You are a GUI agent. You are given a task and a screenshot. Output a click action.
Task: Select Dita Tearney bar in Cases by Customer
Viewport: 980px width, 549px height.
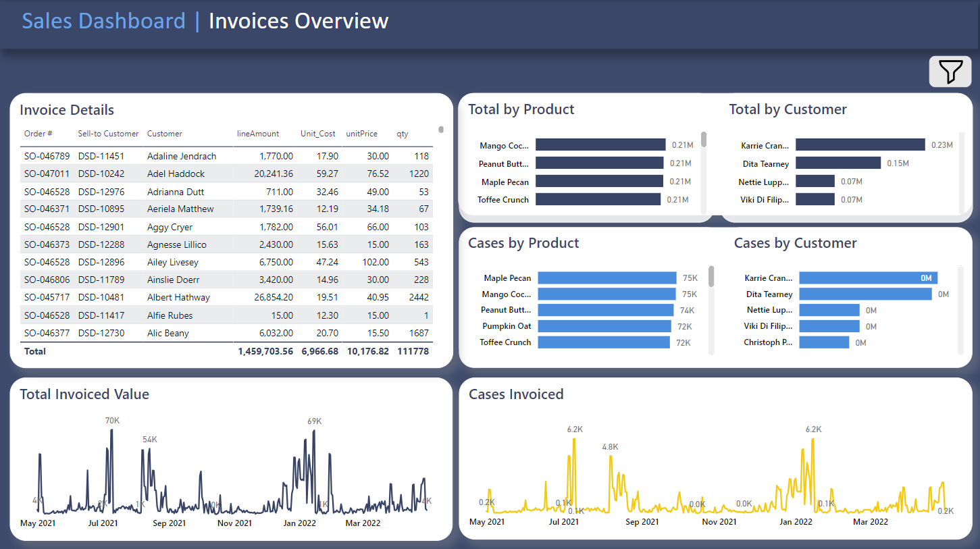(x=866, y=294)
